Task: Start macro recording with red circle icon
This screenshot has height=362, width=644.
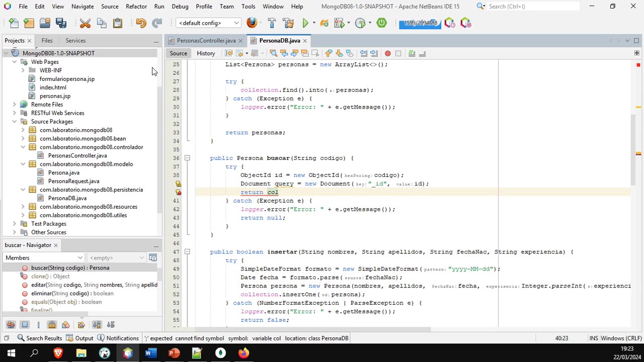Action: 387,53
